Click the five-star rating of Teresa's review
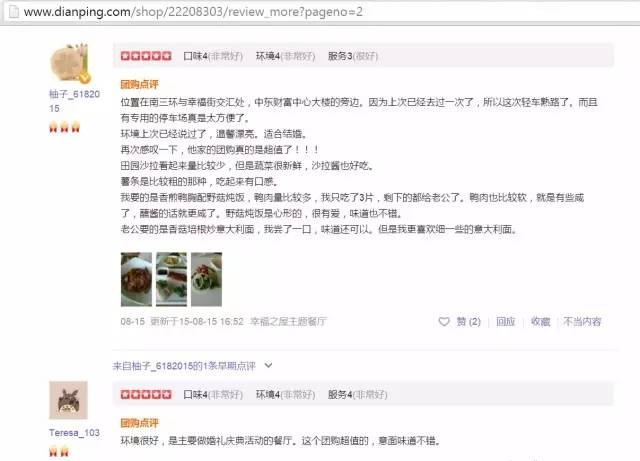 click(146, 394)
